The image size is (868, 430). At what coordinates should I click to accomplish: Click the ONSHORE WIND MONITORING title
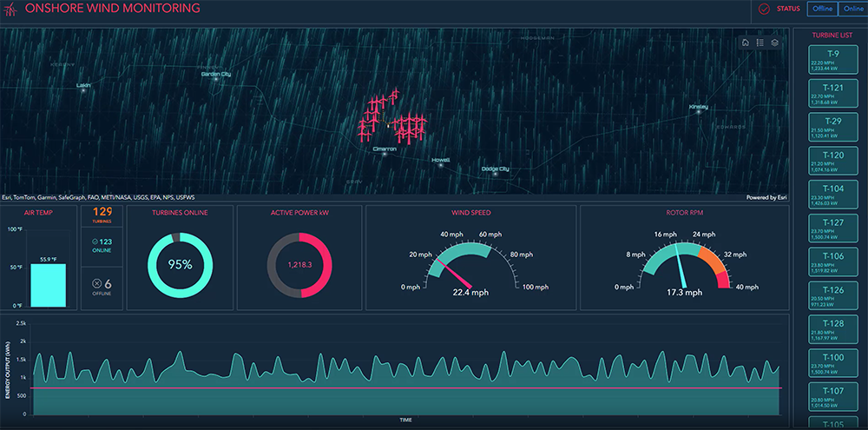click(113, 9)
